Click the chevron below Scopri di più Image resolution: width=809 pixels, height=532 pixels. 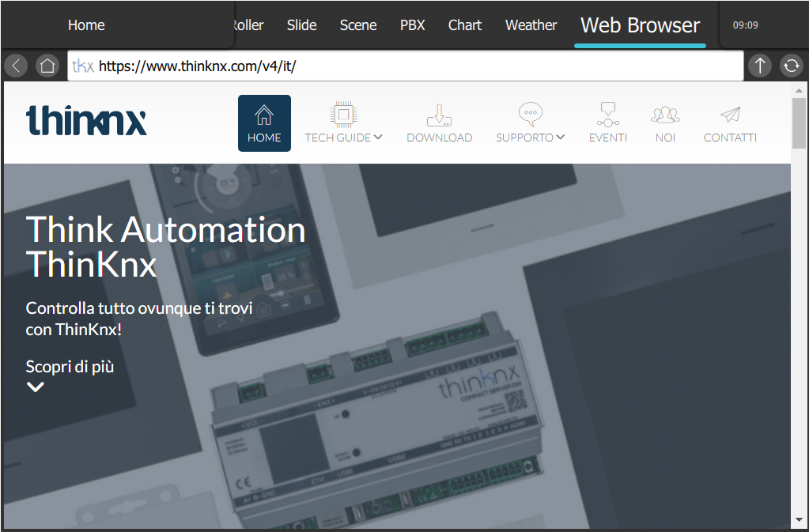36,387
